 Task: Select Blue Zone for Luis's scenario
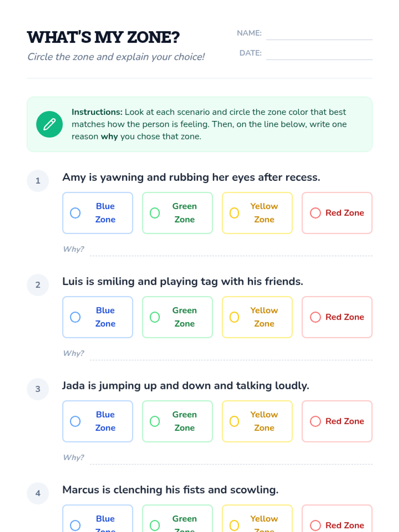98,317
